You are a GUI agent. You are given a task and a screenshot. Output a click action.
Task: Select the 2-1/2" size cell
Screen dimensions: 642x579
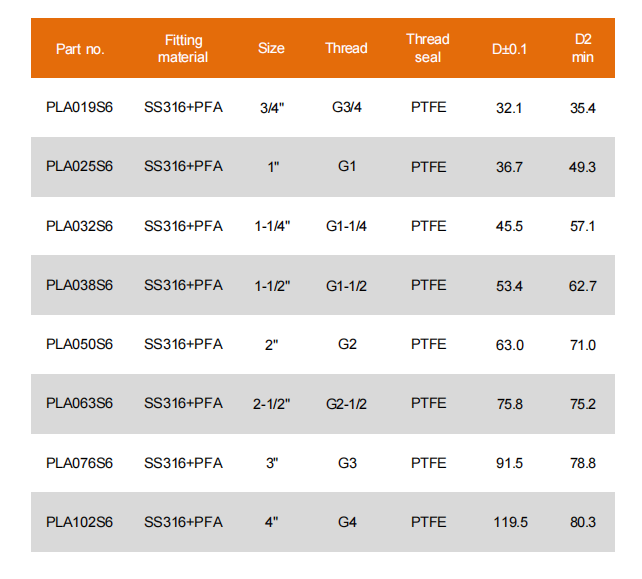pyautogui.click(x=271, y=404)
